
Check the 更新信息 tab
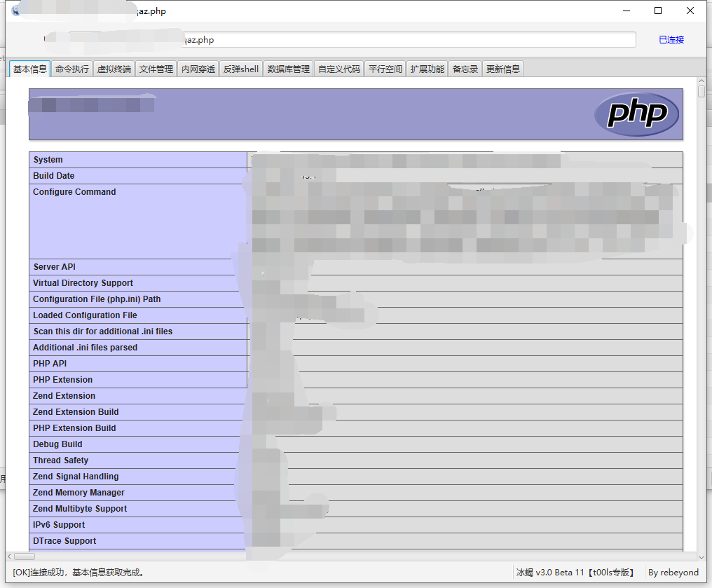[x=501, y=68]
